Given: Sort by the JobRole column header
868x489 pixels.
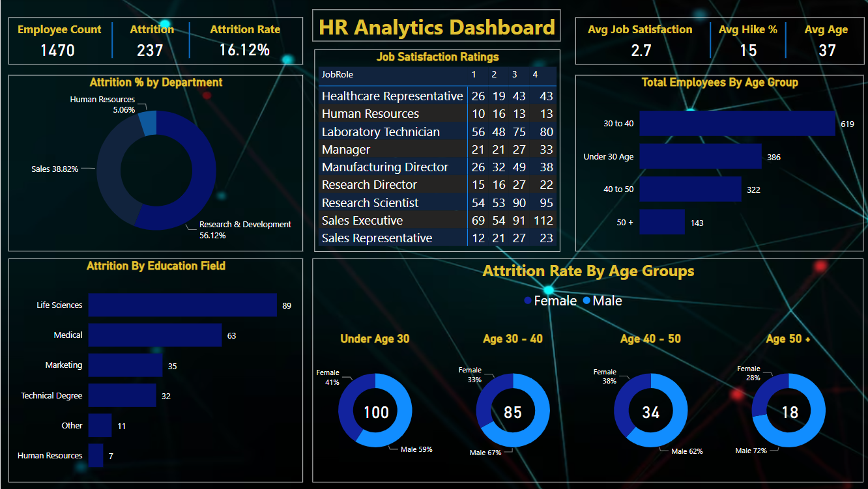Looking at the screenshot, I should pos(338,75).
